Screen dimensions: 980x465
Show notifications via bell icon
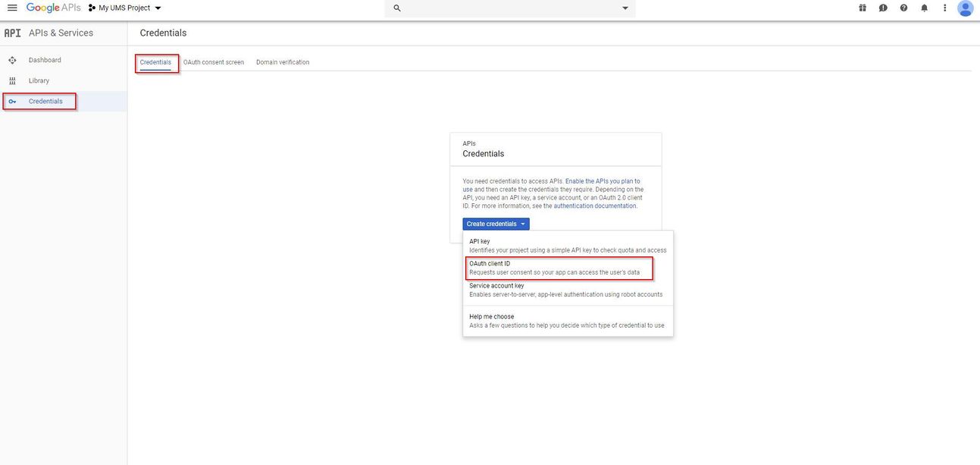[924, 8]
